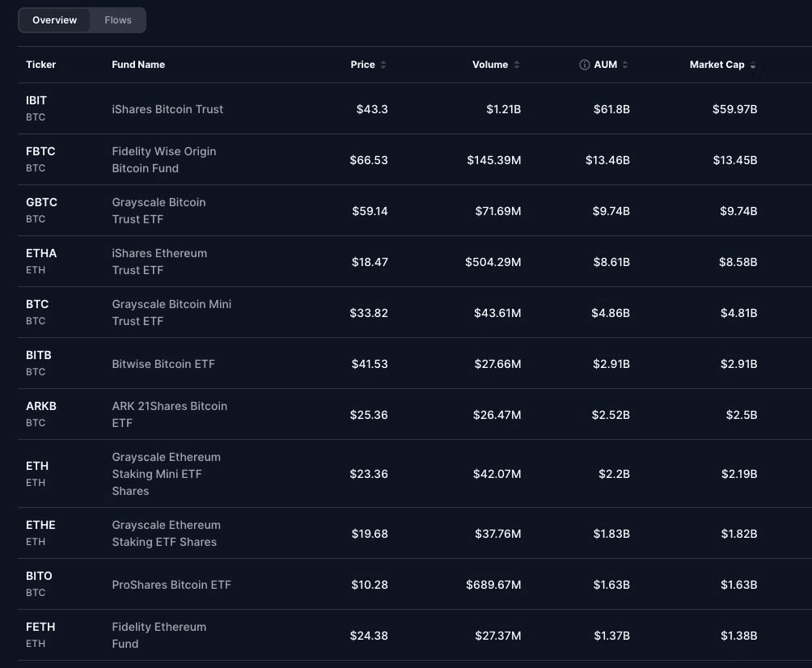Open the AUM info icon
The height and width of the screenshot is (668, 812).
(584, 65)
